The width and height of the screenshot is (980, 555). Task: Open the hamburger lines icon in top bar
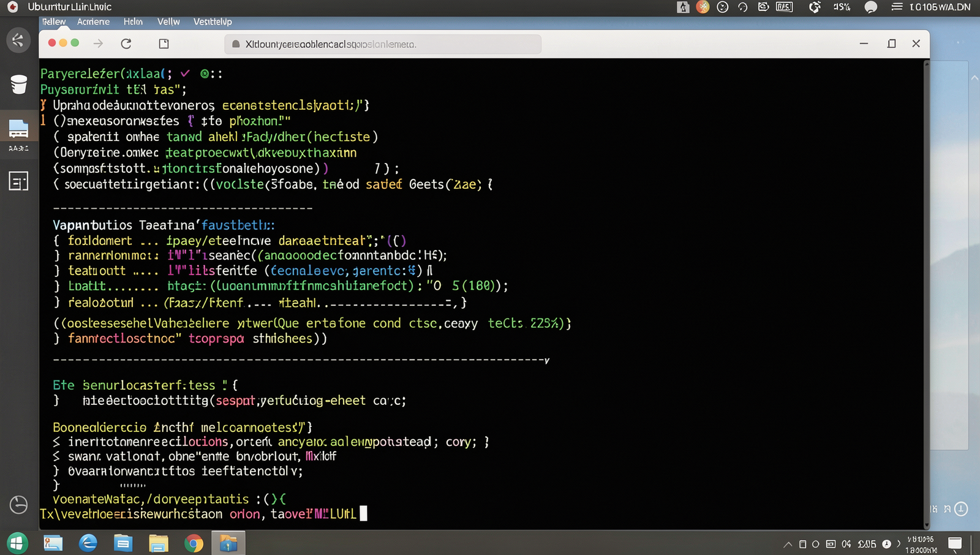[x=897, y=7]
